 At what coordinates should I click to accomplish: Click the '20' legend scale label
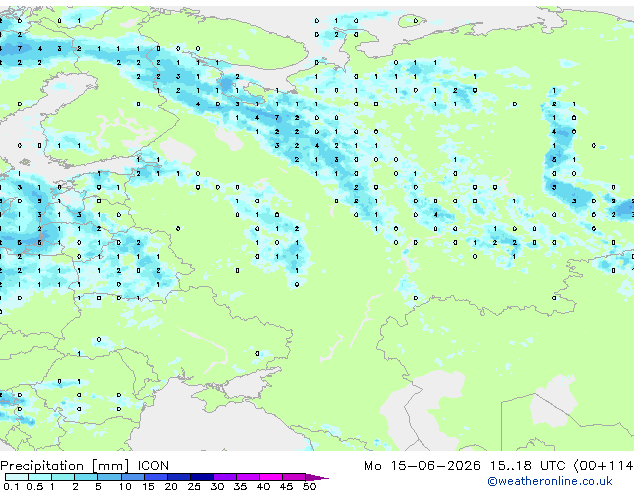coord(171,486)
